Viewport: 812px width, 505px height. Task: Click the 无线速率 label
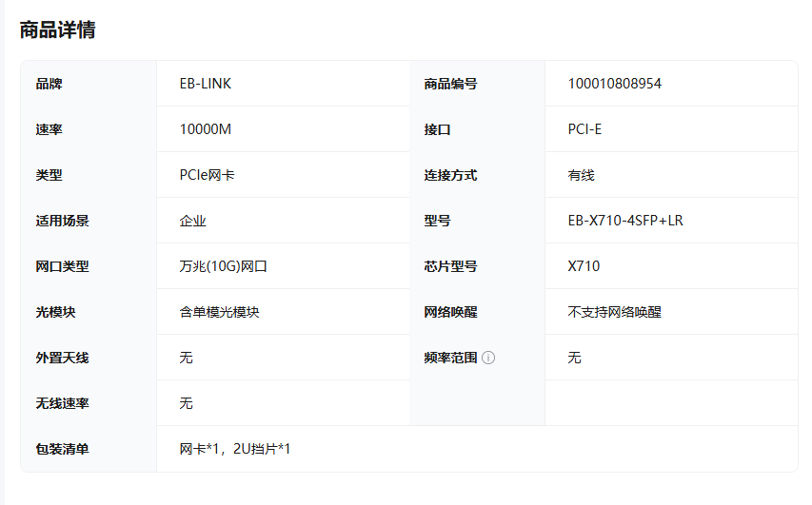[x=62, y=403]
